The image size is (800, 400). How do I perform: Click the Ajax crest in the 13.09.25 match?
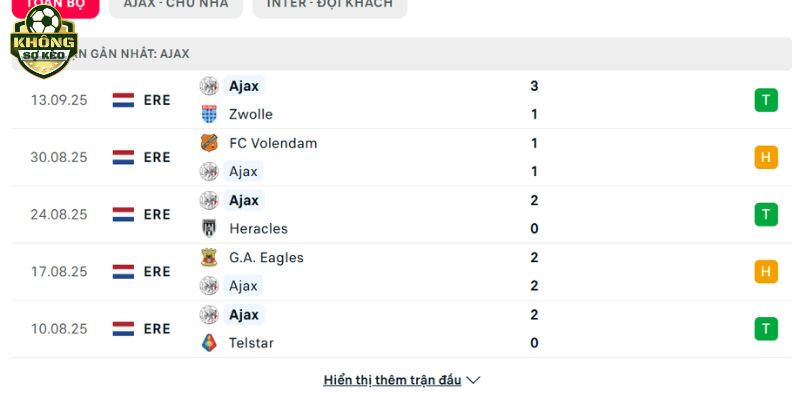[209, 86]
